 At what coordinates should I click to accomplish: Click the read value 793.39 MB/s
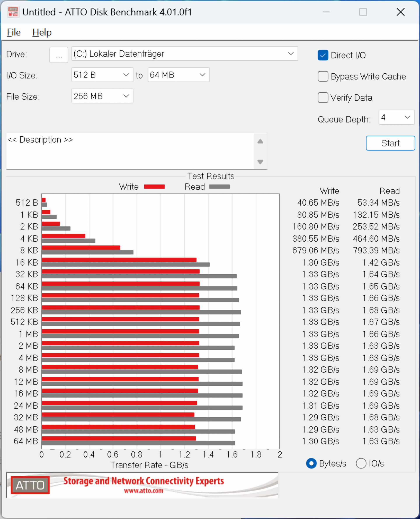coord(376,250)
